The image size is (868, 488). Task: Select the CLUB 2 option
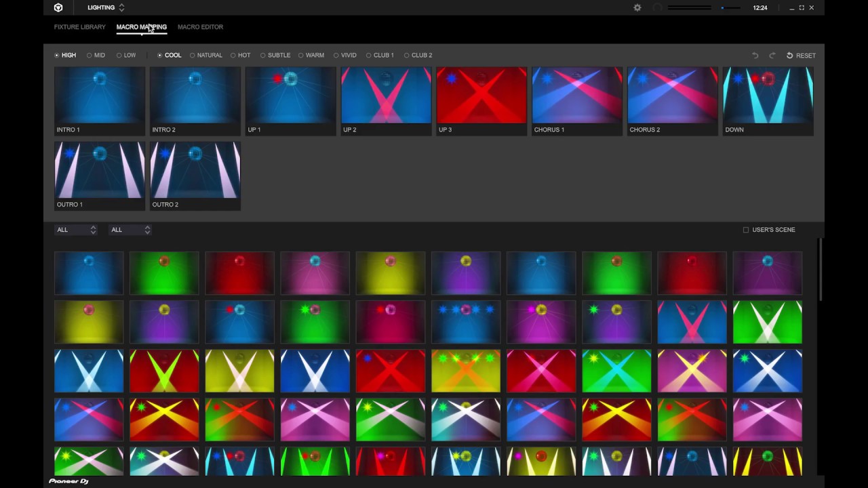418,56
